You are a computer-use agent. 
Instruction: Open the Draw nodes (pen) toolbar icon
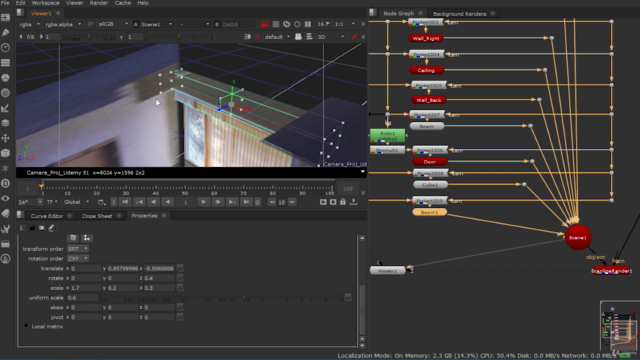5,33
